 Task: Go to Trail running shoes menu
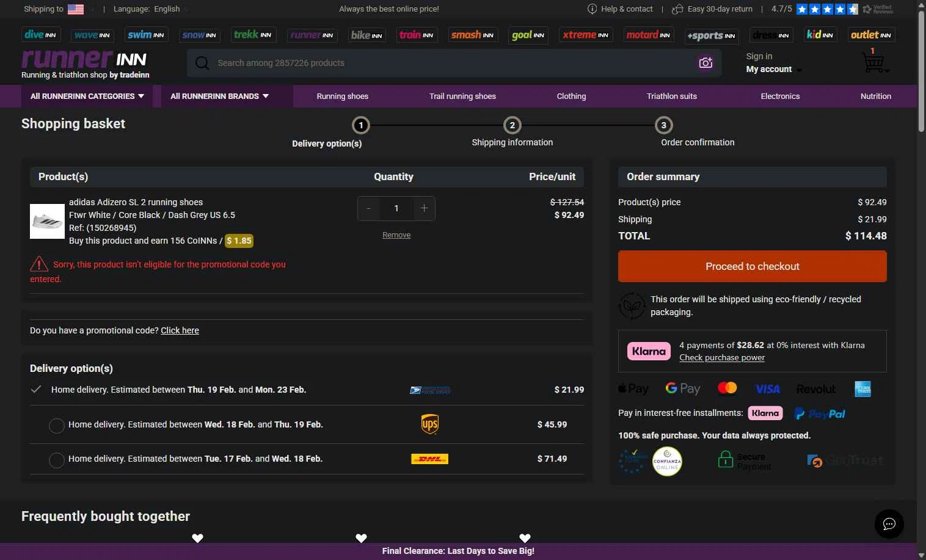pyautogui.click(x=462, y=96)
